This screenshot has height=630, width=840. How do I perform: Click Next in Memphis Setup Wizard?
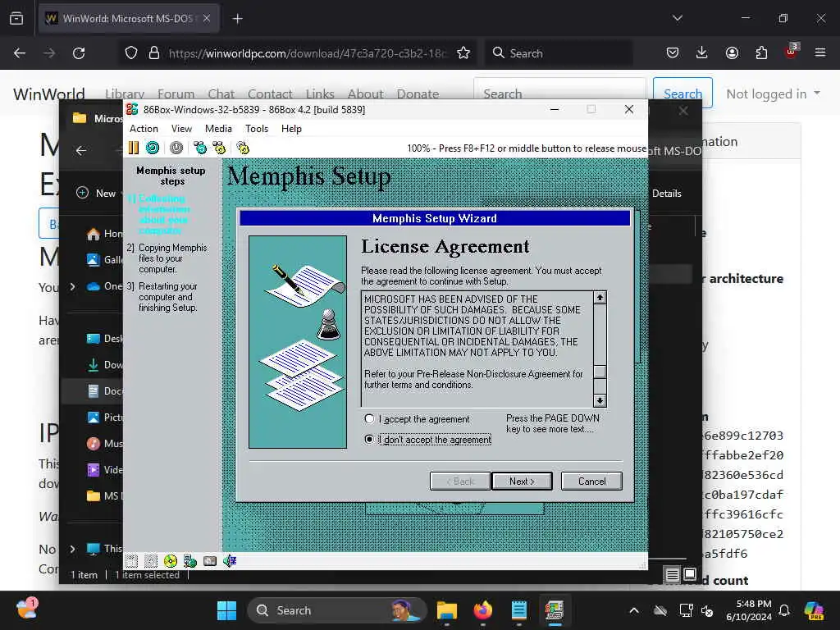click(522, 481)
